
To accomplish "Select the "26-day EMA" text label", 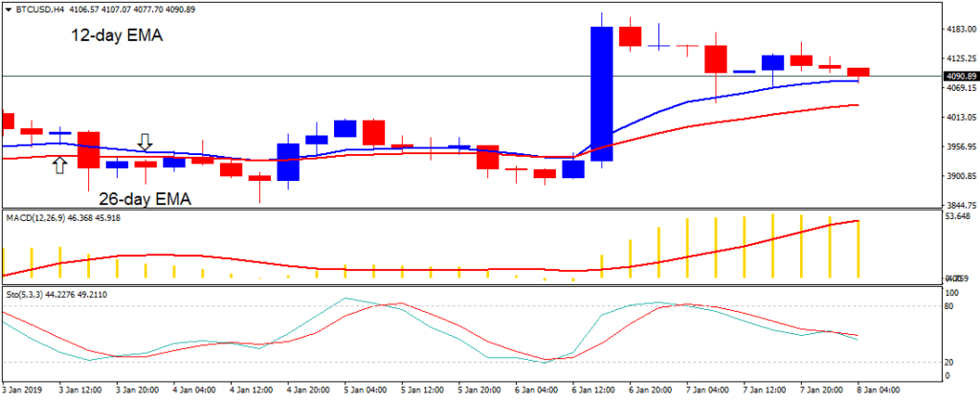I will [x=145, y=200].
